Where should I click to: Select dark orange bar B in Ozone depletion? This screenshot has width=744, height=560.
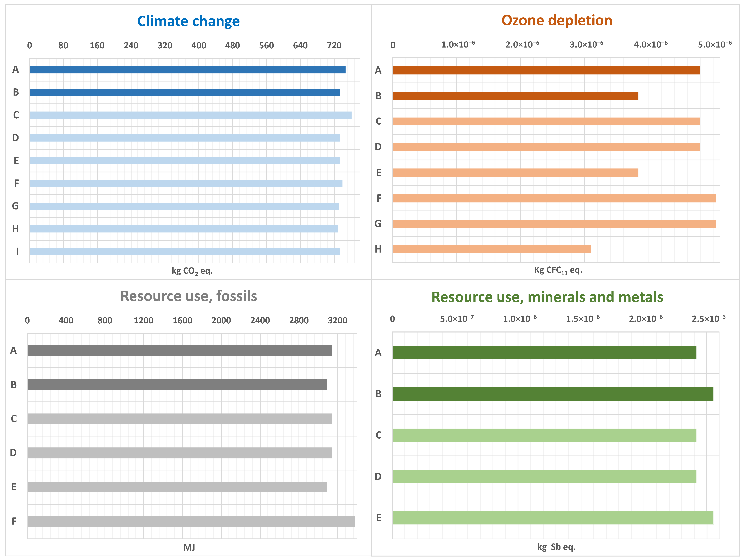(515, 96)
